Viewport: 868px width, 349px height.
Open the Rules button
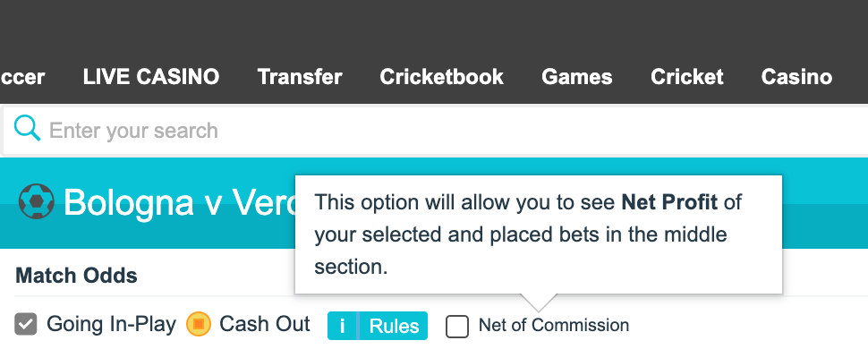coord(394,326)
